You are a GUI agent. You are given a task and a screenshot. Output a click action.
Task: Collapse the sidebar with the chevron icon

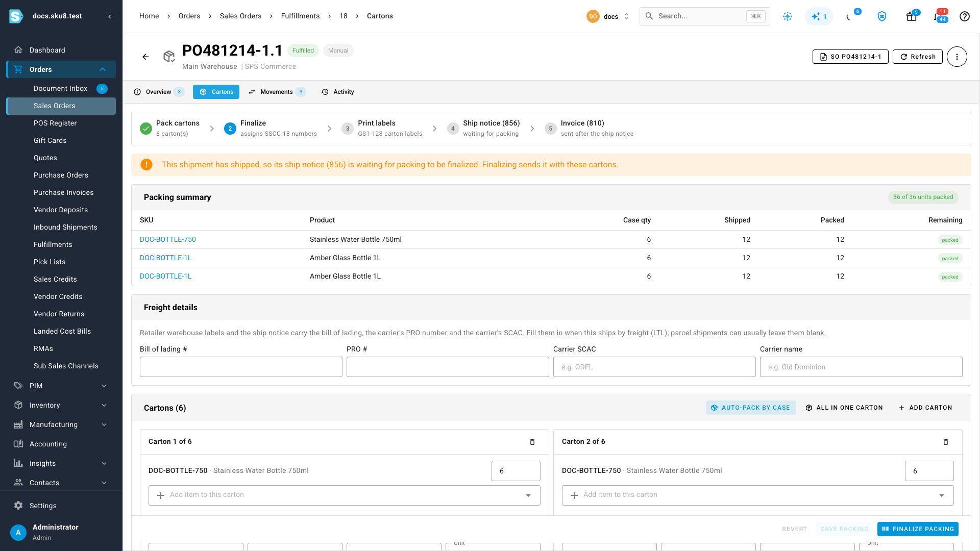(110, 16)
